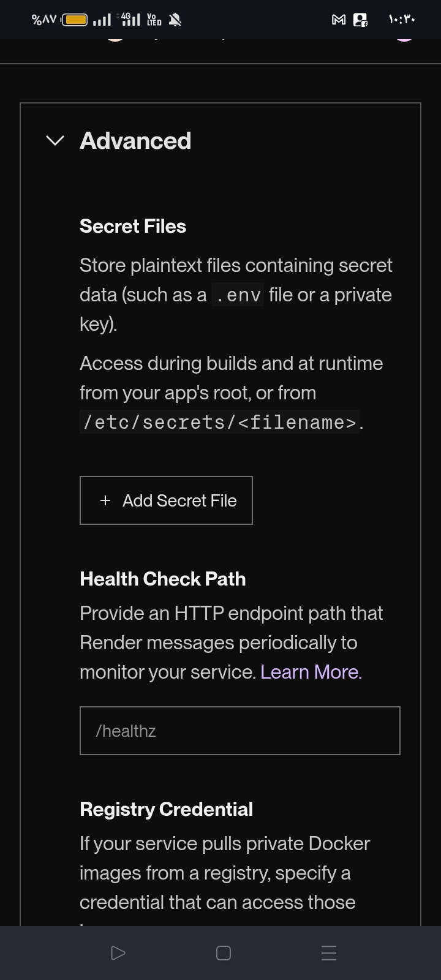
Task: Tap the triangle back navigation button
Action: (x=118, y=953)
